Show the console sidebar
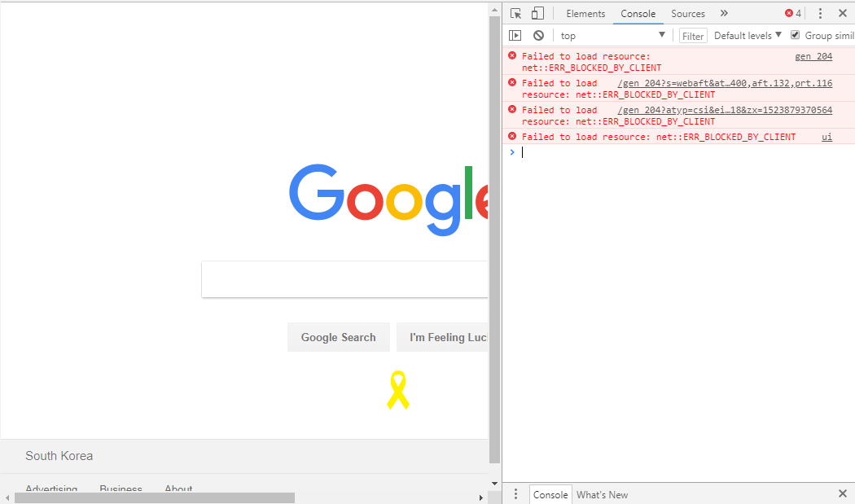This screenshot has width=855, height=504. click(x=515, y=35)
